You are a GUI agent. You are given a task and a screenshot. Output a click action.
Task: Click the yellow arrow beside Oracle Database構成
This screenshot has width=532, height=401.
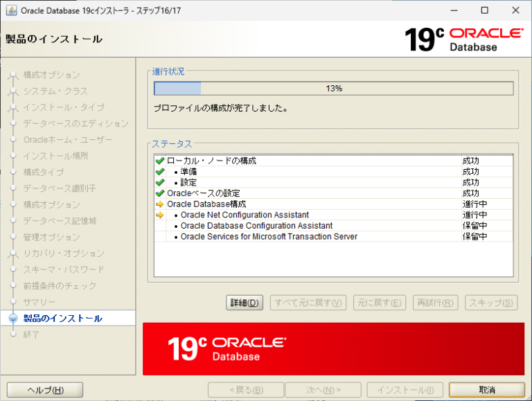160,204
